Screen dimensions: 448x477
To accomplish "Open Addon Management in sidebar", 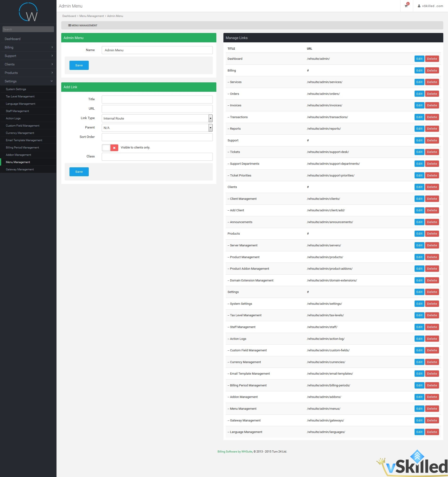I will (28, 155).
